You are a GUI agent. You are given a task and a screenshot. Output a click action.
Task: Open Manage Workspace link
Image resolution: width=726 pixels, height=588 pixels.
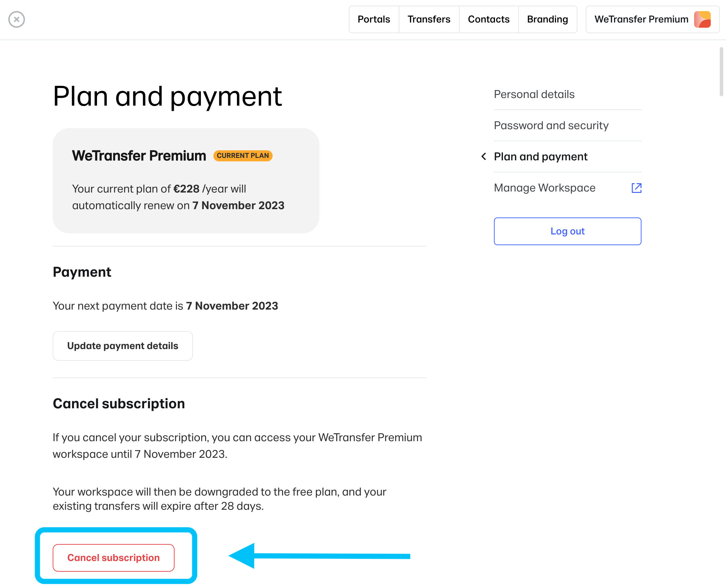544,188
